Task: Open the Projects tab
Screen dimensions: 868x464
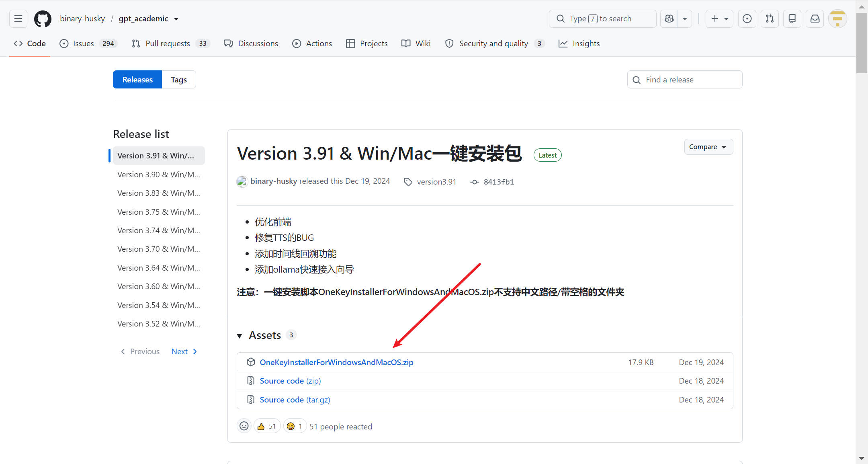Action: [x=367, y=43]
